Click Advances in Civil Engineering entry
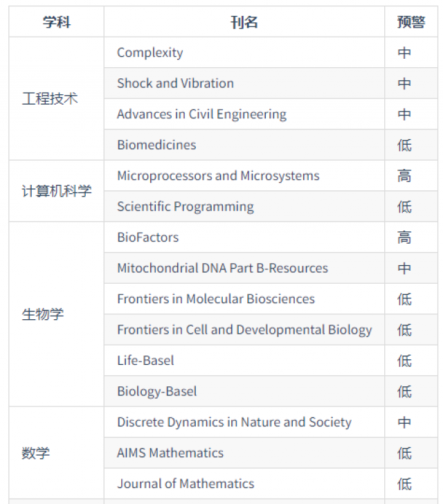443x504 pixels. click(x=201, y=114)
